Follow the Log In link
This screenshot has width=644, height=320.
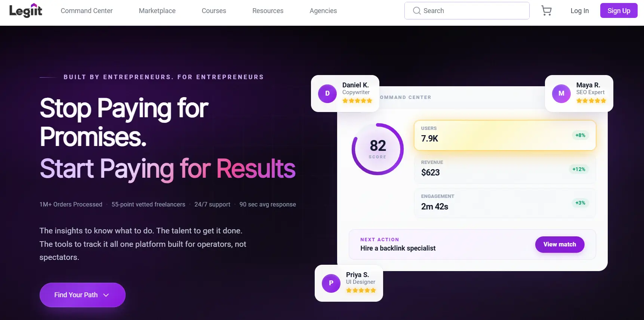(580, 11)
